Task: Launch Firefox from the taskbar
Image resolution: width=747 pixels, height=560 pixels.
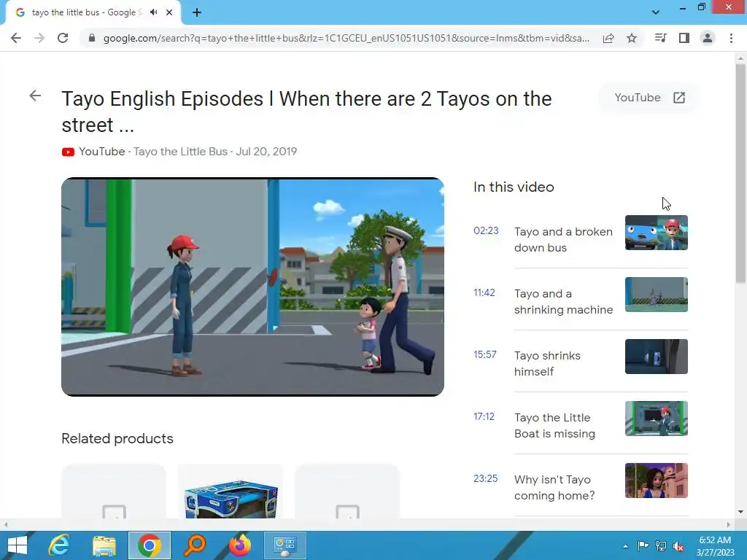Action: [x=240, y=545]
